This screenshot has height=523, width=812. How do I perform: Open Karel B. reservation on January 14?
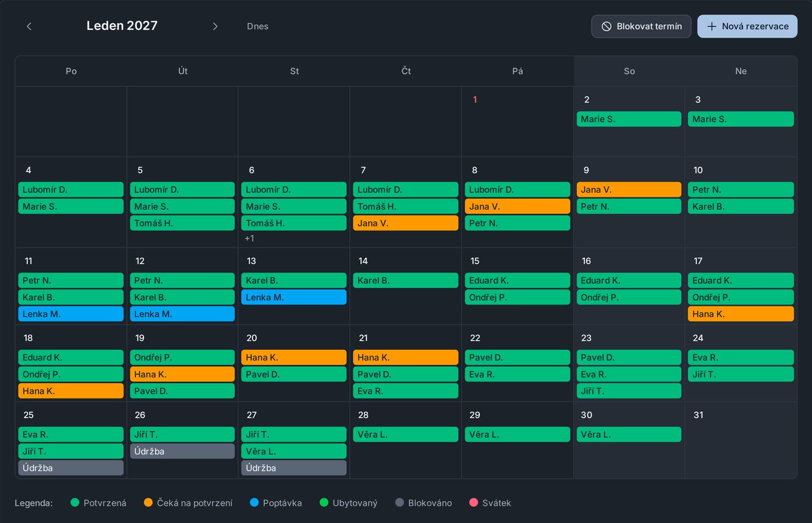(406, 280)
